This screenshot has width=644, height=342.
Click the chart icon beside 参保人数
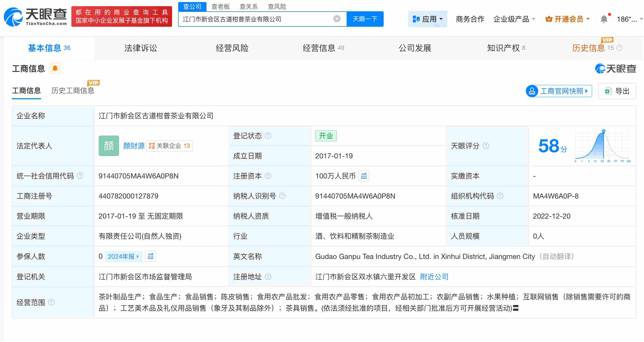point(150,256)
